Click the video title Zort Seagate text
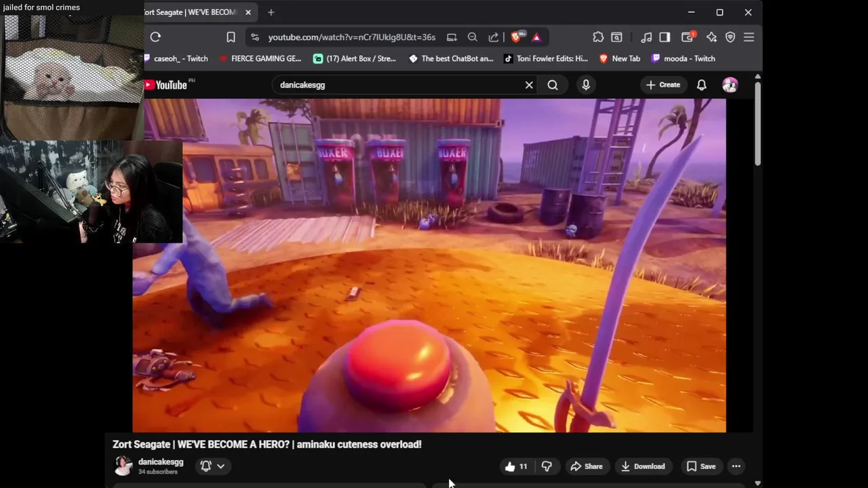This screenshot has width=868, height=488. [x=267, y=445]
